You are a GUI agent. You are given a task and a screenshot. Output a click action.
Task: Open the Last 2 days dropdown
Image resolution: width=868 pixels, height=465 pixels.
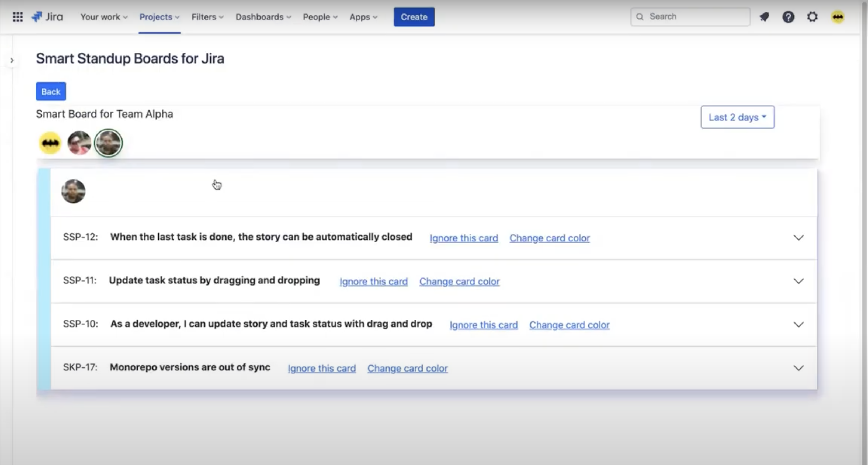(x=737, y=117)
